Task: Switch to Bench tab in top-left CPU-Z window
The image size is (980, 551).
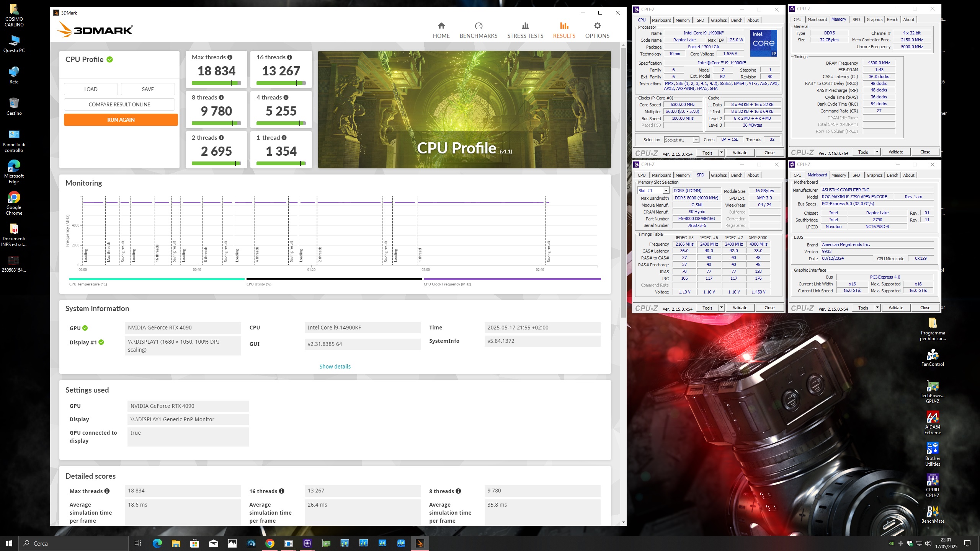Action: [x=737, y=20]
